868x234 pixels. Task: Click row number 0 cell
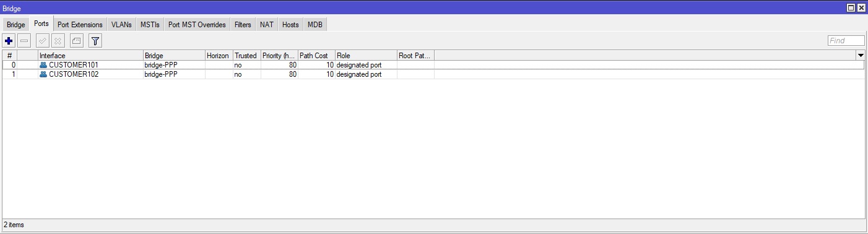9,65
